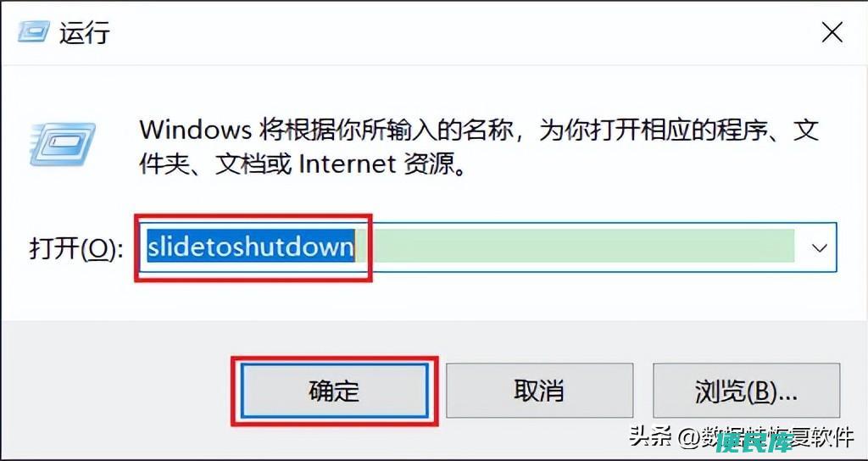Click the 取消 button
868x461 pixels.
point(539,392)
